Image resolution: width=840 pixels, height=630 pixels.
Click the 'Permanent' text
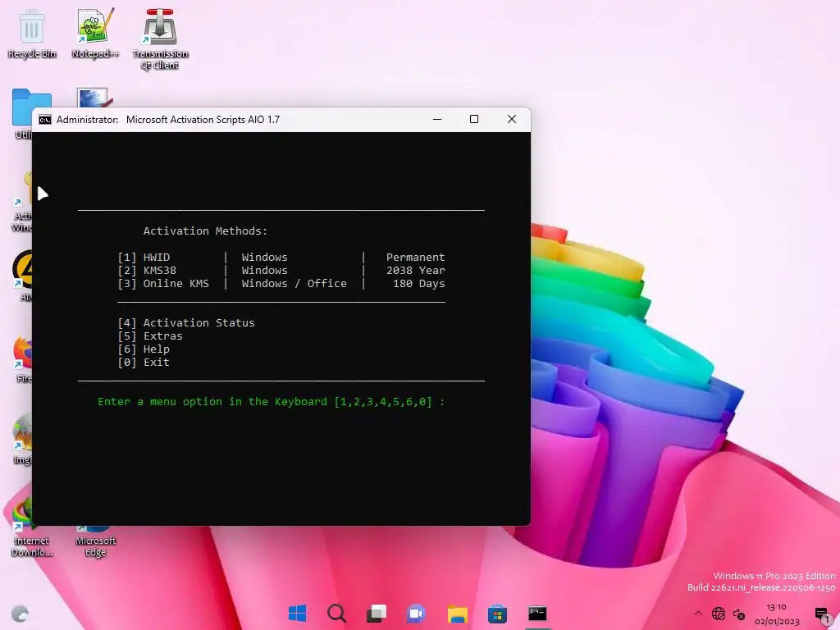(x=416, y=257)
